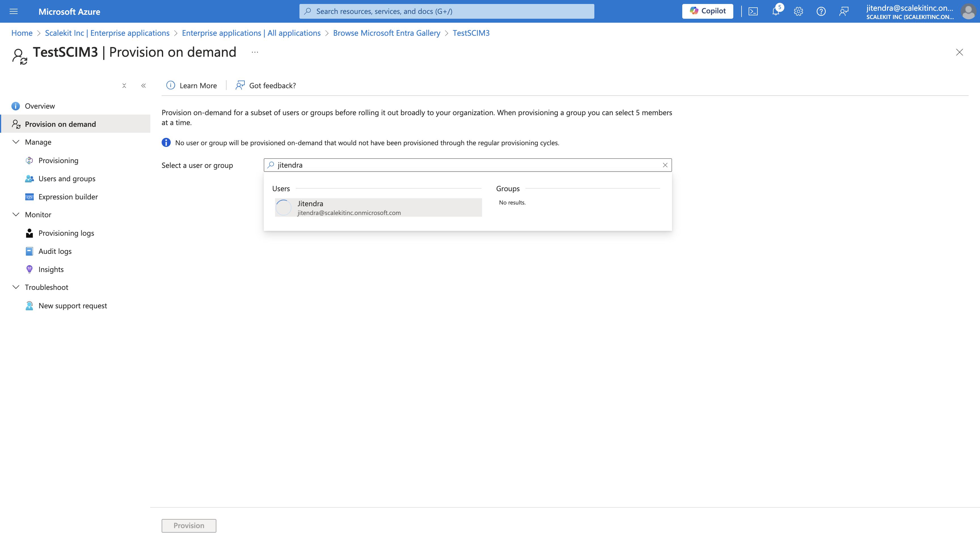Click the Users and groups people icon
Image resolution: width=980 pixels, height=544 pixels.
point(29,179)
